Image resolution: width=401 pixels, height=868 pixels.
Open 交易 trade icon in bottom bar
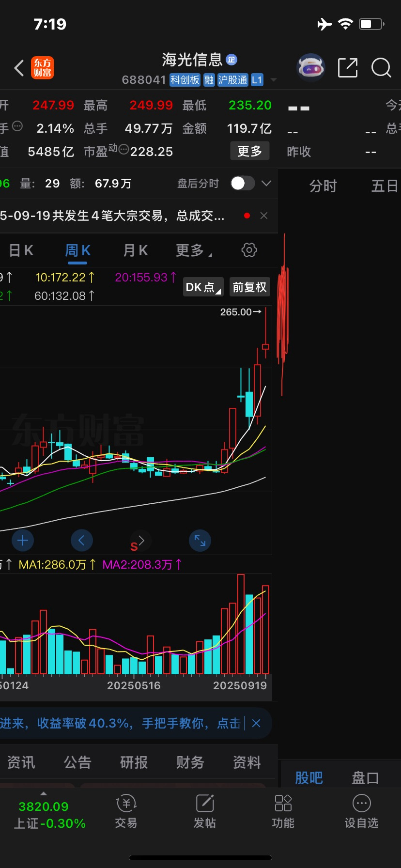click(x=126, y=804)
